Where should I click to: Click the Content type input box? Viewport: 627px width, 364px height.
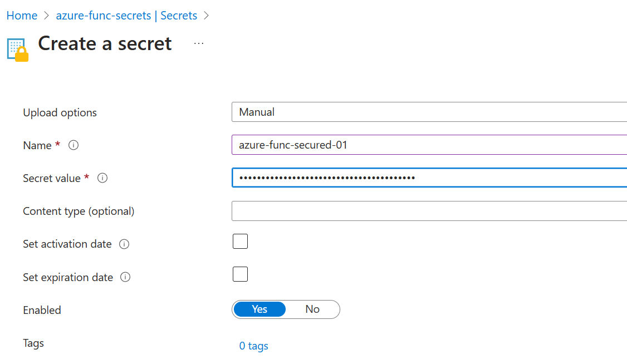[429, 211]
